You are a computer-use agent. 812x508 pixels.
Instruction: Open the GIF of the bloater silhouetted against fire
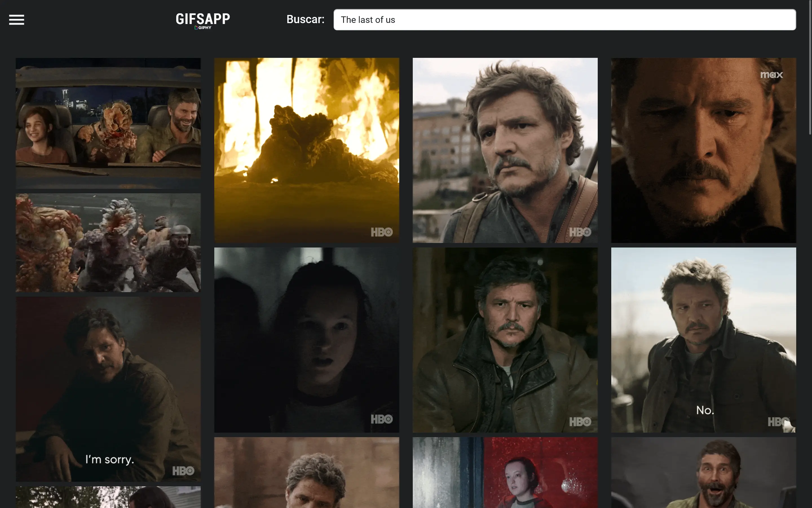[x=307, y=150]
